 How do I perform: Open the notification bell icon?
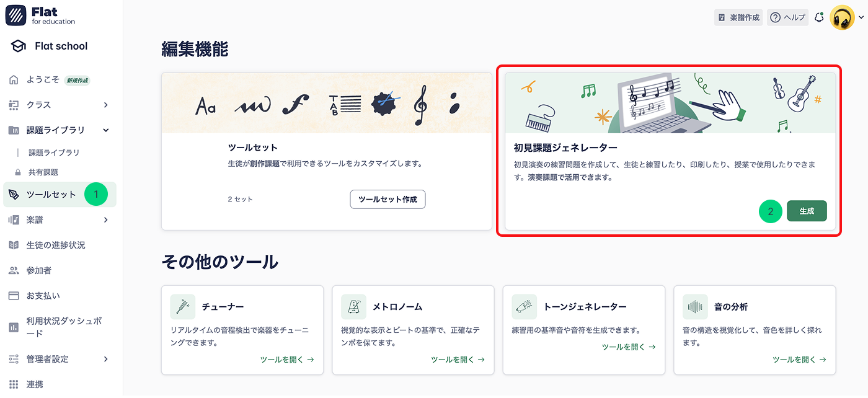tap(818, 17)
